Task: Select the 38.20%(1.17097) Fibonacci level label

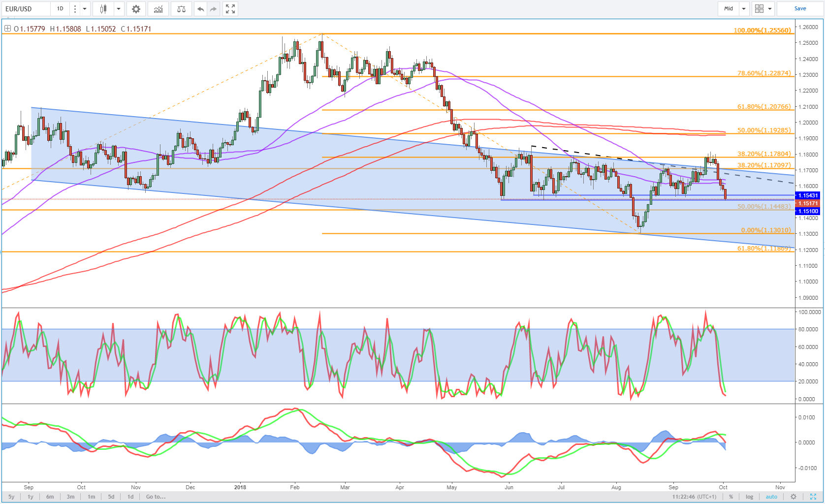Action: (x=764, y=165)
